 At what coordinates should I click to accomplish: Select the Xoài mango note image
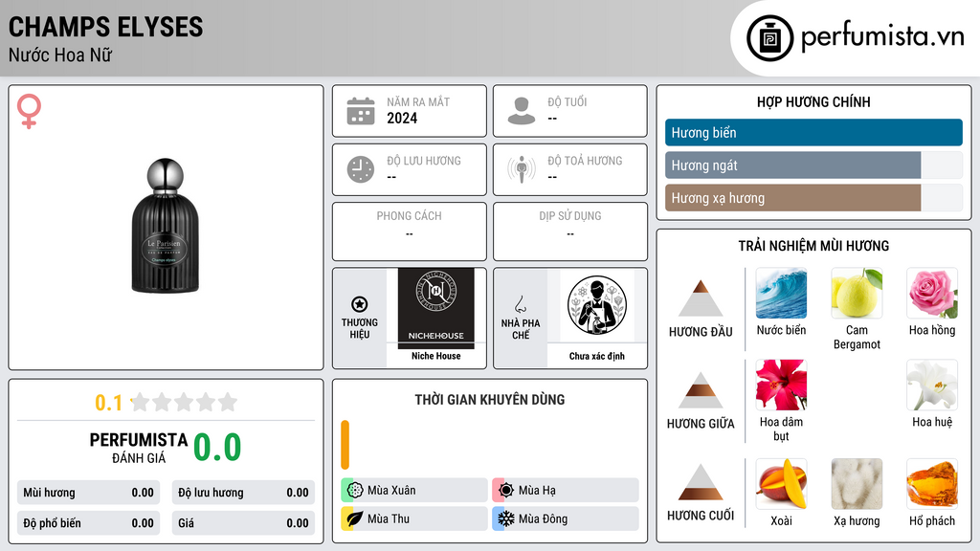[781, 484]
